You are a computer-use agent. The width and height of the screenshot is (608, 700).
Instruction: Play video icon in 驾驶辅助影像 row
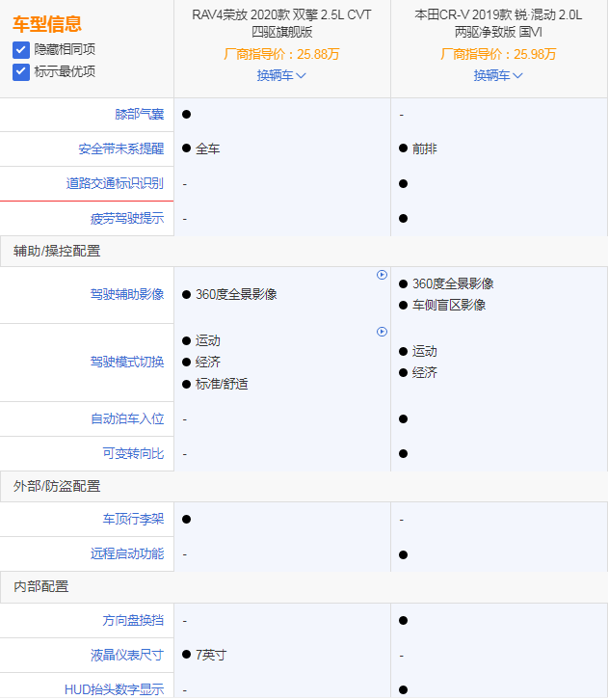tap(382, 275)
